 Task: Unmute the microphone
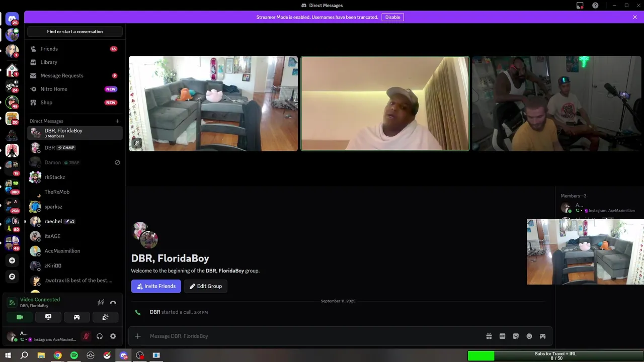86,336
